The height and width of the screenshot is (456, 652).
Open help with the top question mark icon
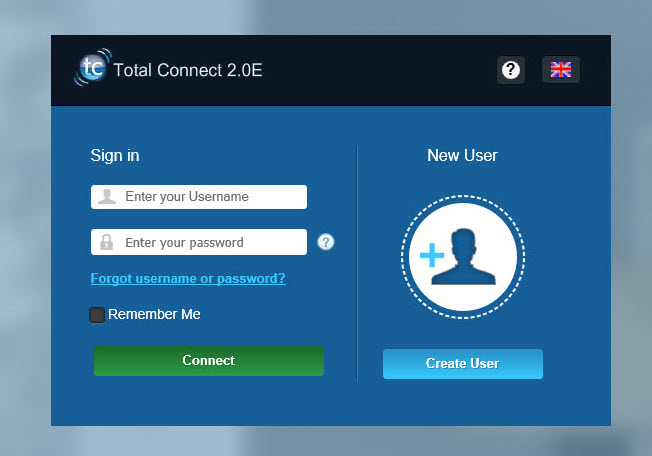[x=511, y=70]
